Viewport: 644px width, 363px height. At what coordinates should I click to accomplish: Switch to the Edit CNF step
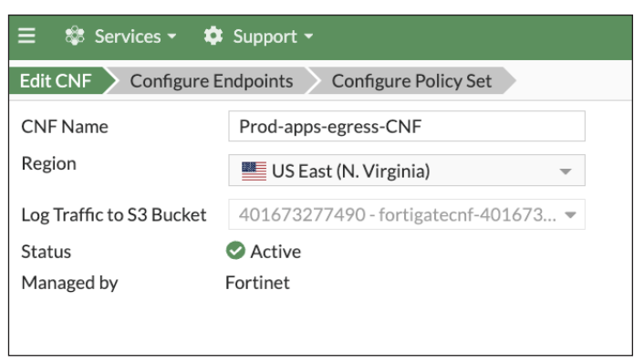pos(57,80)
